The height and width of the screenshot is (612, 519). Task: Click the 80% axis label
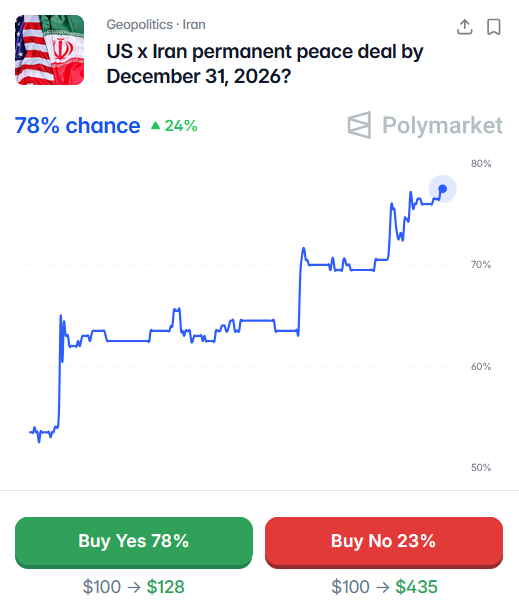click(481, 164)
